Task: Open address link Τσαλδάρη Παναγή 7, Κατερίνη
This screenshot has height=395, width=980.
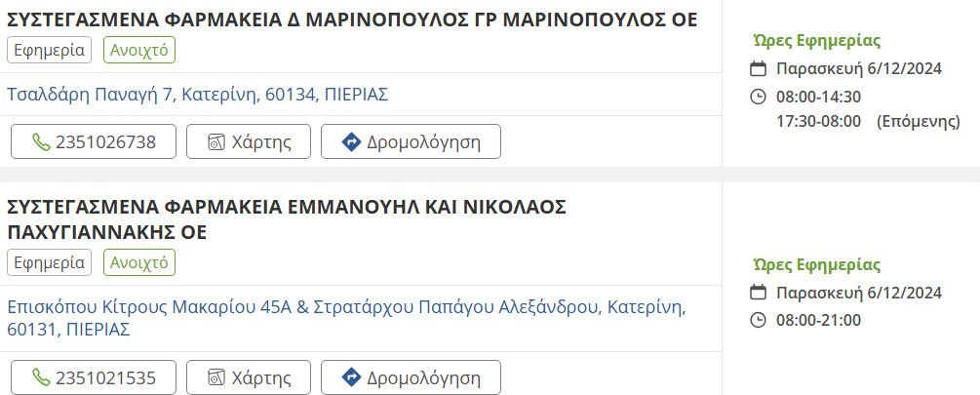Action: (198, 95)
